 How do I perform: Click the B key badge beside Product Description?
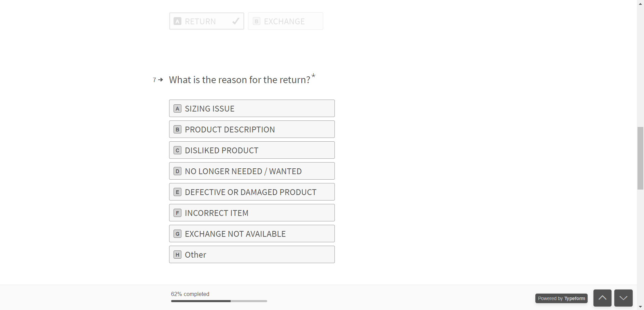pos(177,130)
